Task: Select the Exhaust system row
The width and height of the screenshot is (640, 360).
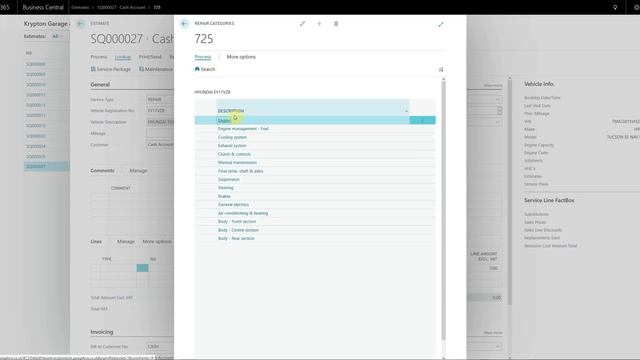Action: (x=315, y=146)
